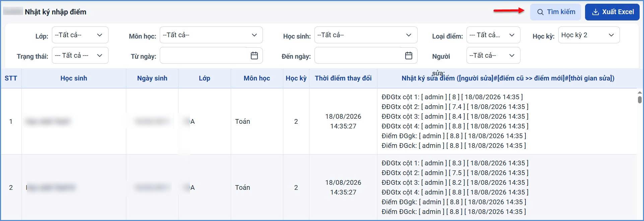Click row 1 entry ĐĐGtx cột 3 [ 8.4 ]
Image resolution: width=644 pixels, height=221 pixels.
[455, 117]
